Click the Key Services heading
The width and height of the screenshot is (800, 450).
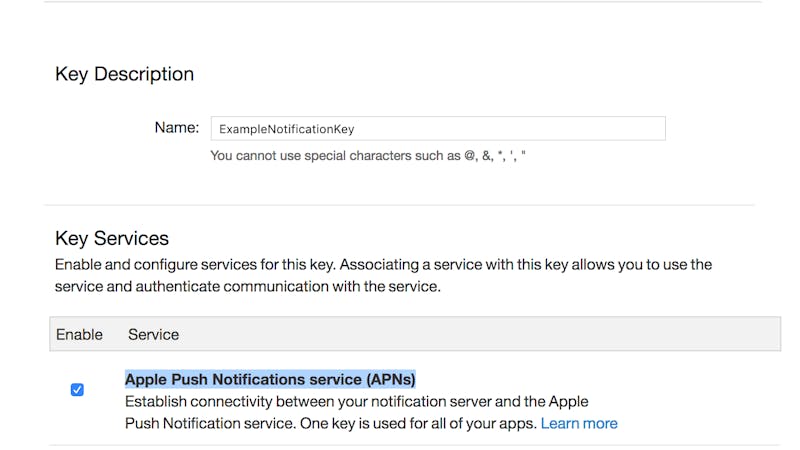(112, 238)
